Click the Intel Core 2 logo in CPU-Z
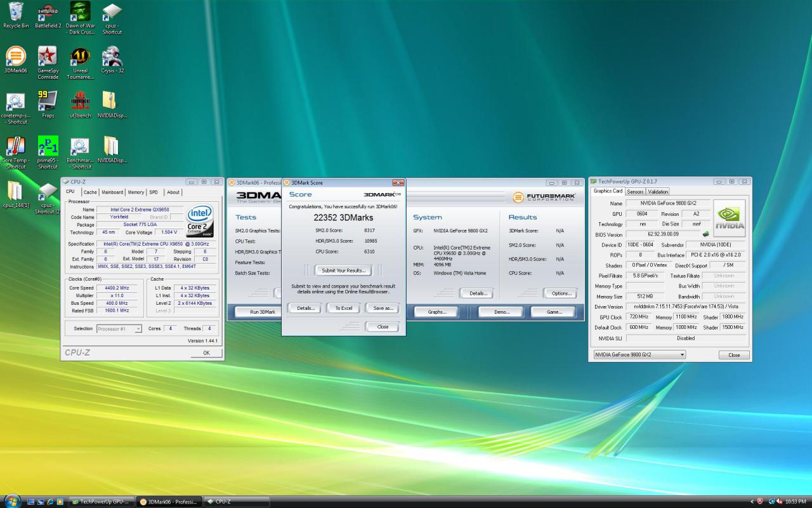The width and height of the screenshot is (812, 508). point(199,220)
